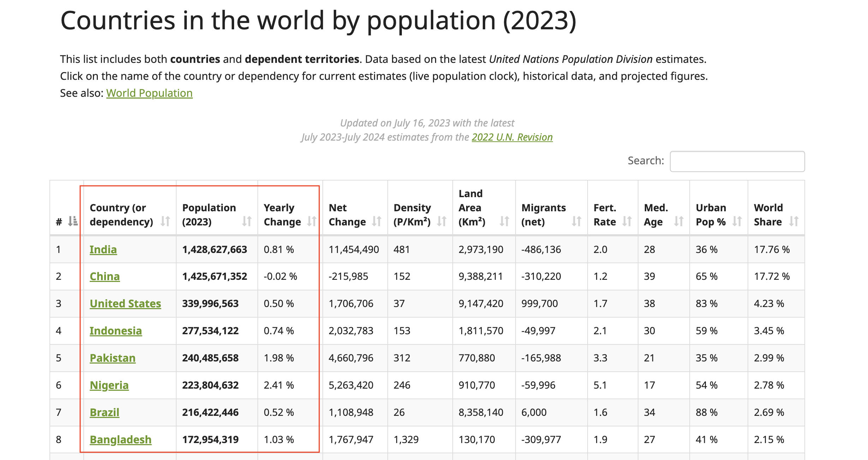Click Brazil's urban population 88 %
Screen dimensions: 868x460
(707, 412)
